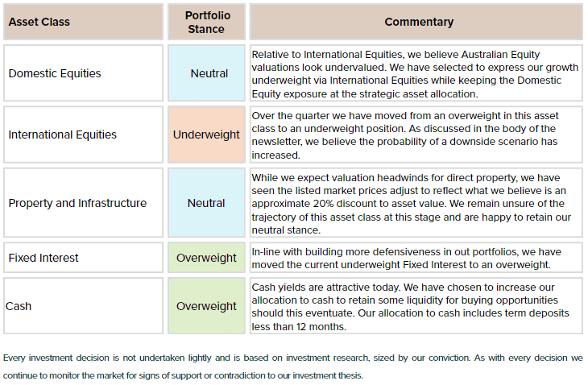Image resolution: width=588 pixels, height=385 pixels.
Task: Click the commentary about Australian Equity valuations
Action: click(416, 74)
